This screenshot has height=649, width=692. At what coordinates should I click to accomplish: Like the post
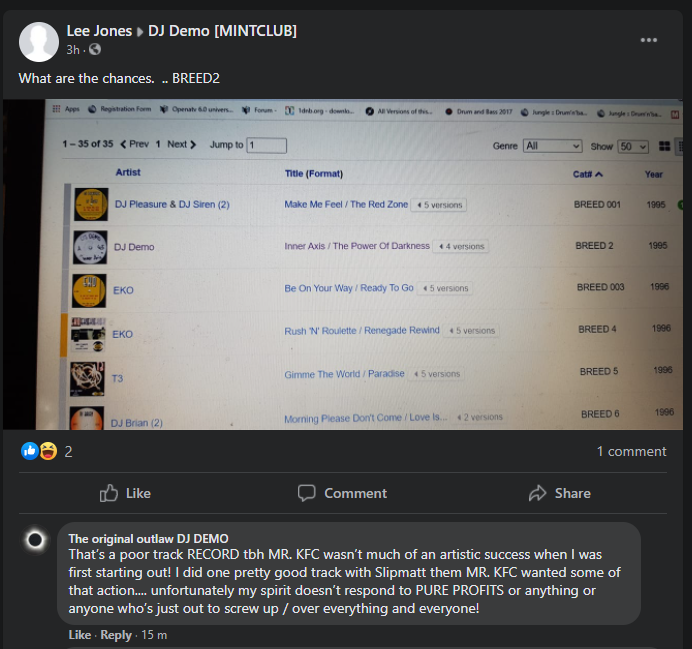[x=125, y=493]
